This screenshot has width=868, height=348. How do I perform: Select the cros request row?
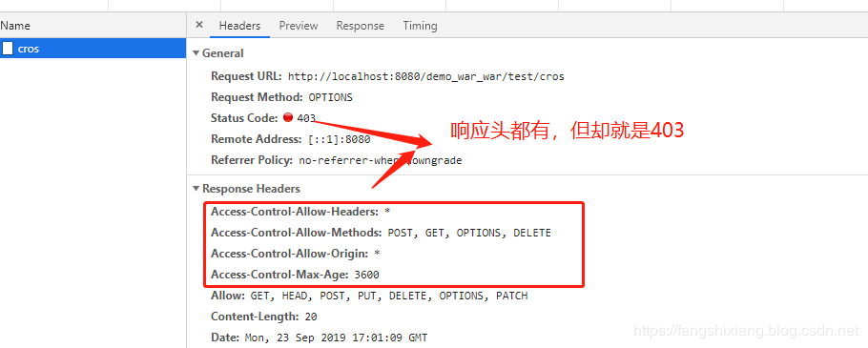tap(93, 49)
